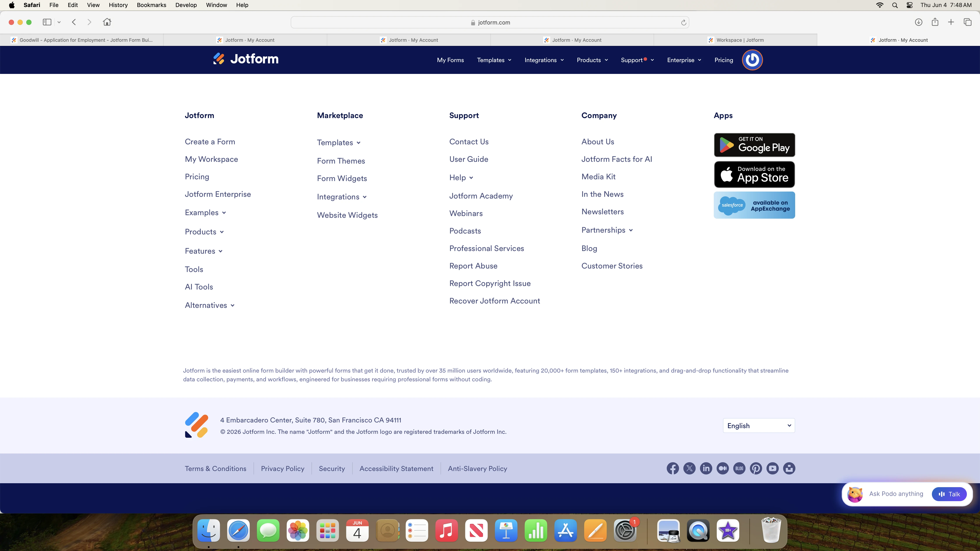Click the Get it on Google Play badge
Image resolution: width=980 pixels, height=551 pixels.
(x=754, y=145)
